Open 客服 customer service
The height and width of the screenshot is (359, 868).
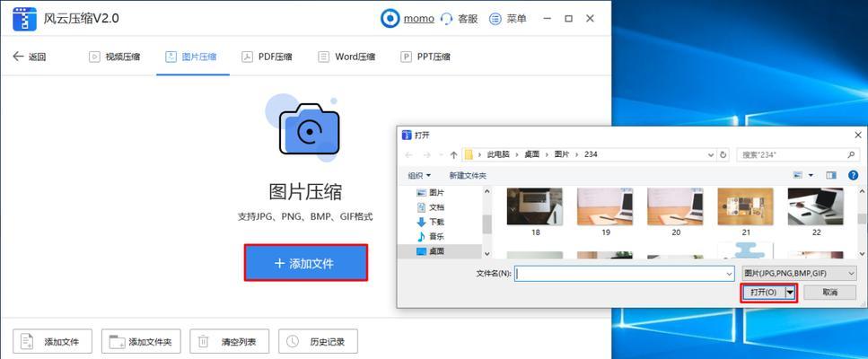[459, 19]
